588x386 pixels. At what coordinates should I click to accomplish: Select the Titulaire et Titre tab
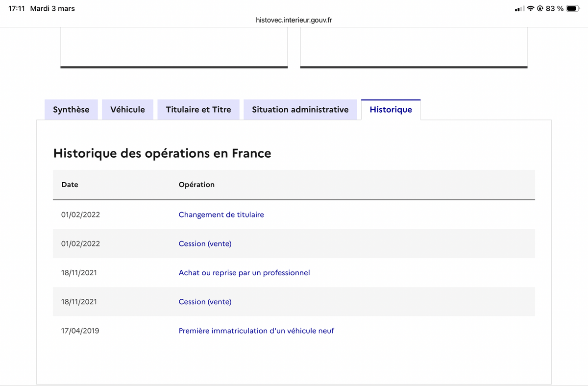coord(198,110)
